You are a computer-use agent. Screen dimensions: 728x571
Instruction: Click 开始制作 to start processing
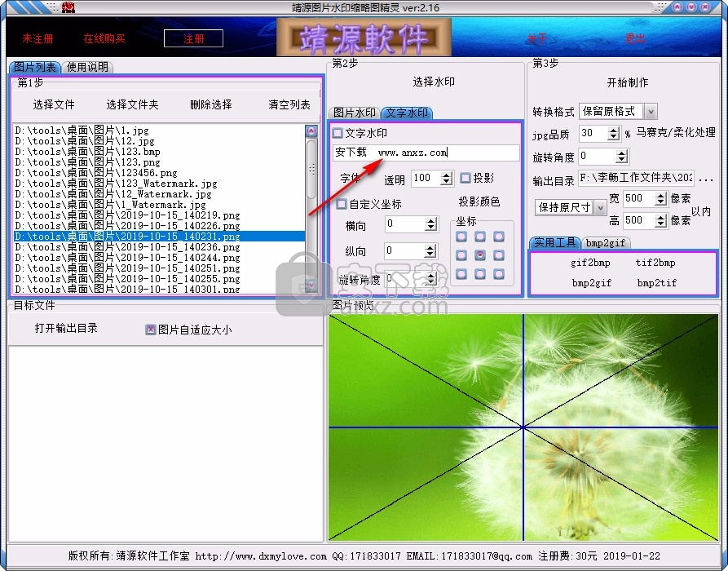point(628,82)
